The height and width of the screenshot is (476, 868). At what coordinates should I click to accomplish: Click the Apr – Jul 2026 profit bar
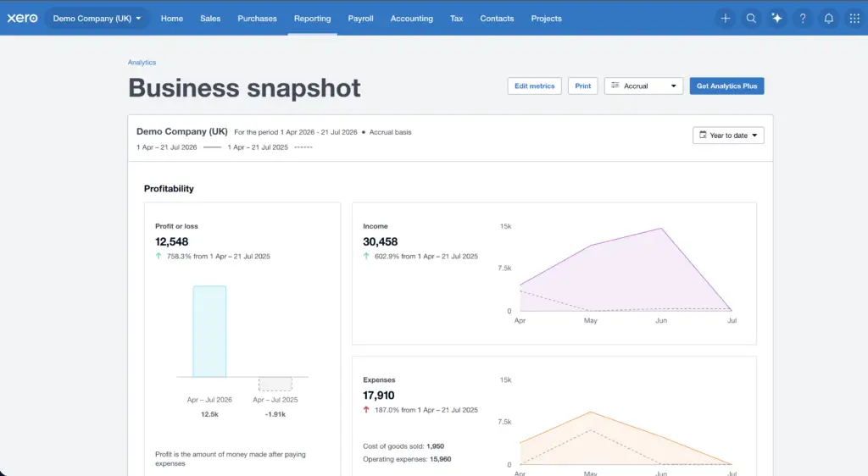209,331
